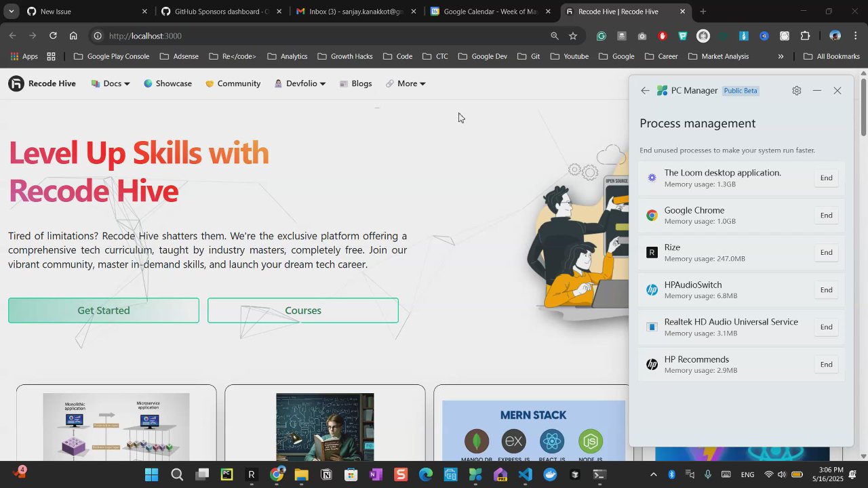The image size is (868, 488).
Task: Click the camera screenshot extension icon
Action: [x=642, y=36]
